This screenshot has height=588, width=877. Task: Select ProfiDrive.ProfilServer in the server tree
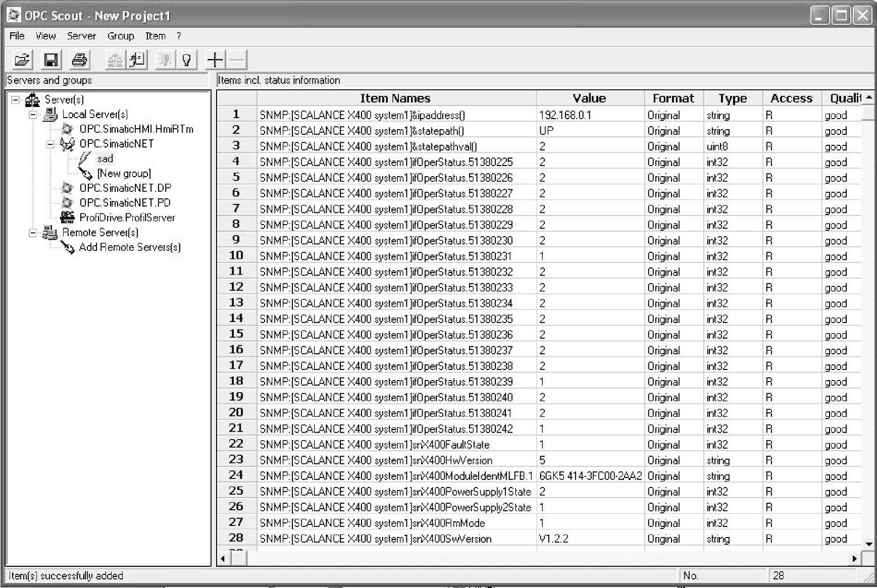pyautogui.click(x=127, y=218)
